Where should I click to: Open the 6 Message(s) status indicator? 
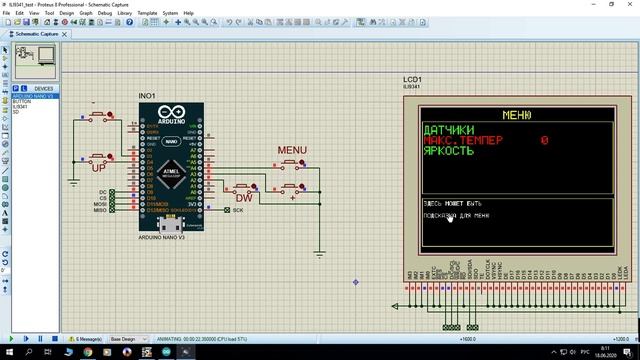click(85, 339)
